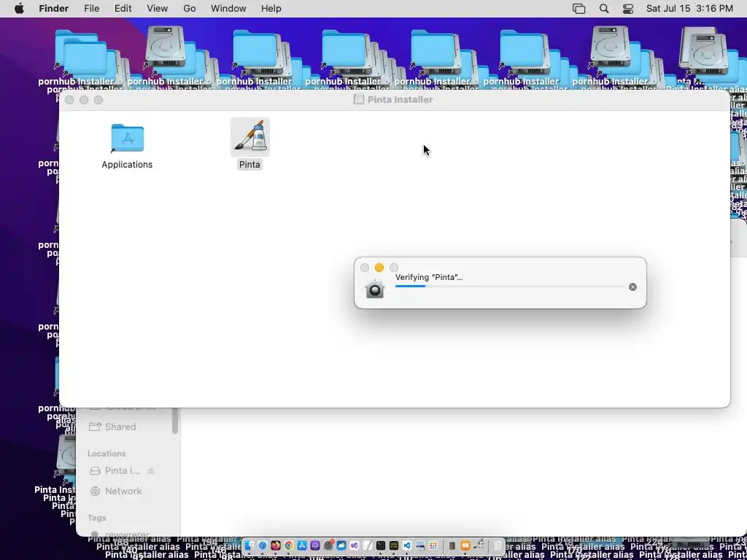The width and height of the screenshot is (747, 560).
Task: Open the Applications folder shortcut
Action: click(x=127, y=138)
